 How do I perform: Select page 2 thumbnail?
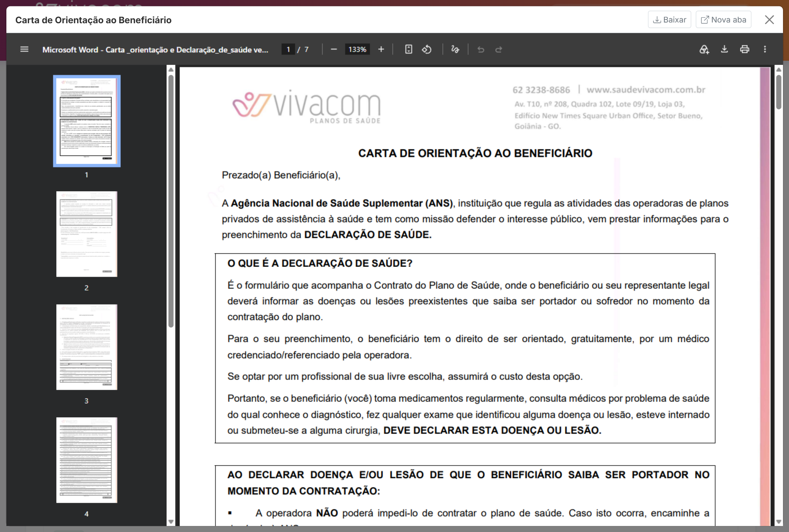[87, 234]
